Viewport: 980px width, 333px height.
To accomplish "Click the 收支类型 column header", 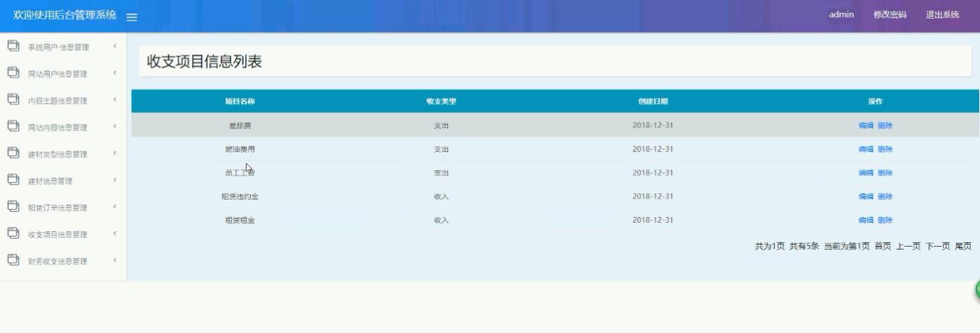I will click(x=441, y=102).
